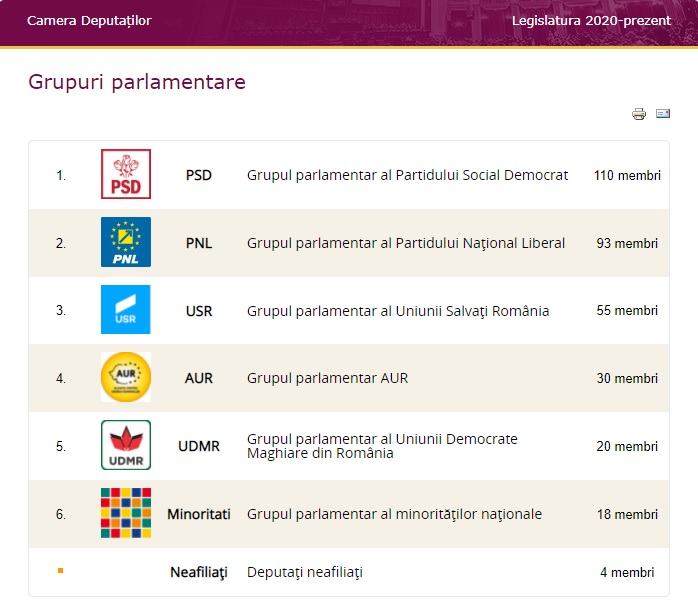The width and height of the screenshot is (698, 603).
Task: Open Grupul parlamentar al minorităților naționale
Action: click(x=394, y=514)
